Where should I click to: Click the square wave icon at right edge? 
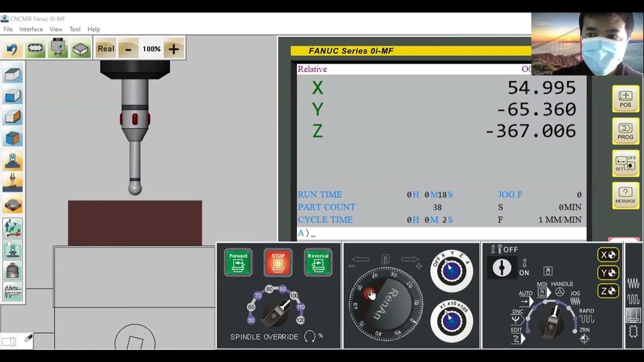(x=633, y=300)
